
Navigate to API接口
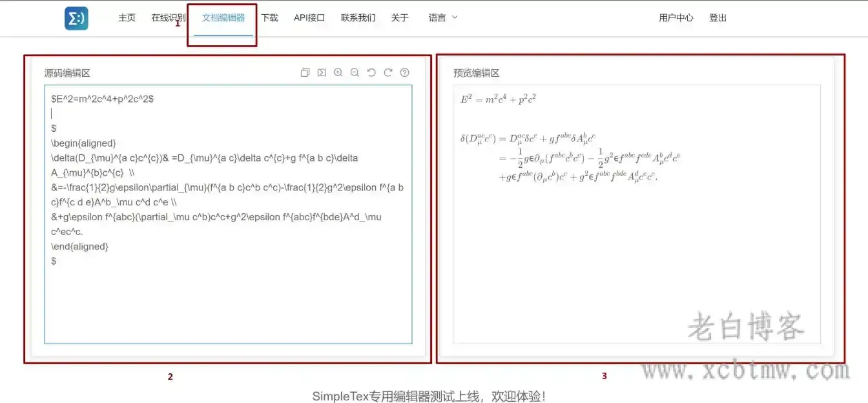309,17
